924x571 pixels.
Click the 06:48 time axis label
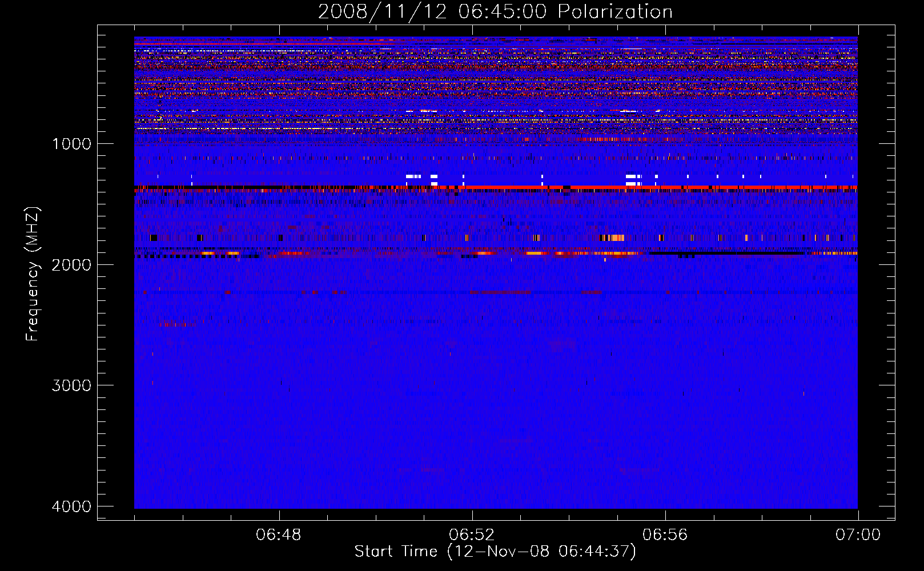pos(279,535)
